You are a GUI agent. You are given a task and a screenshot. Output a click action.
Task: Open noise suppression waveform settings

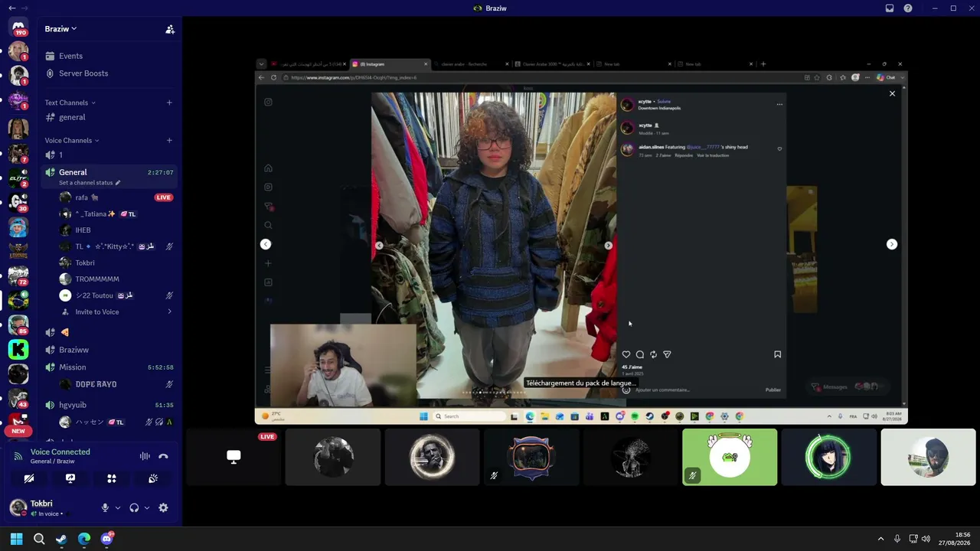(x=145, y=456)
